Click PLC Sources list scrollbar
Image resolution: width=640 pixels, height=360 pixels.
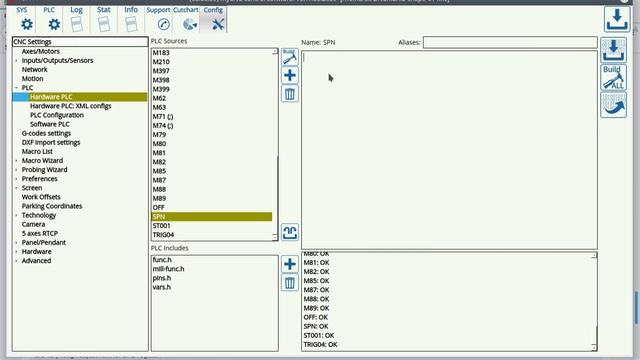coord(276,144)
